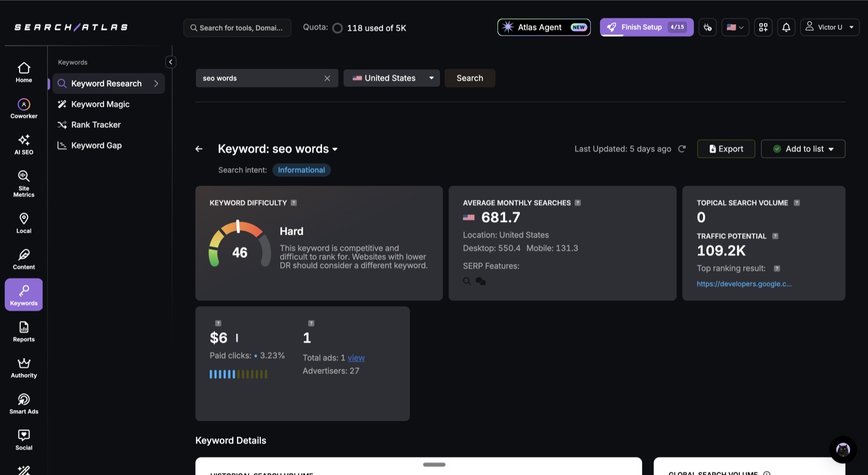Click the 109.2K traffic potential value

click(x=721, y=251)
